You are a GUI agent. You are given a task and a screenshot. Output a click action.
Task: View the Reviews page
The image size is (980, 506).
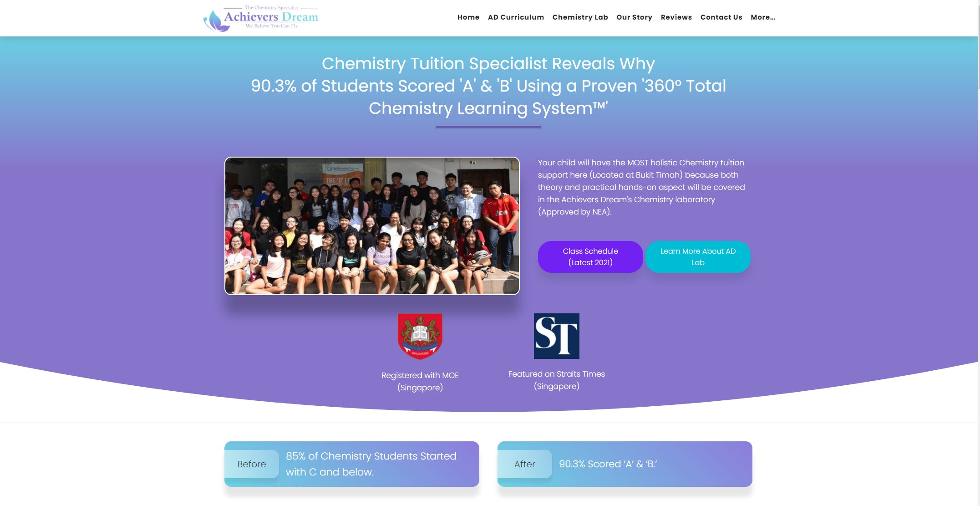coord(676,17)
